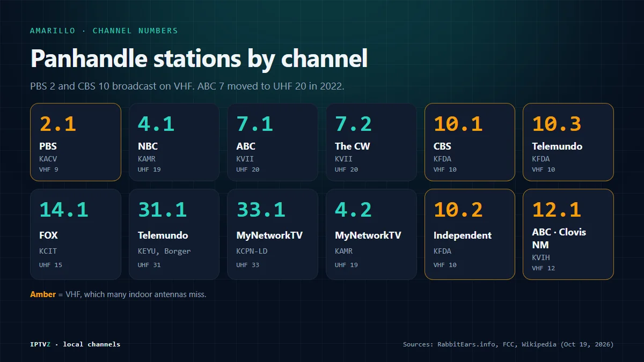Click the ABC · Clovis NM label
Screen dimensions: 644x362
point(559,238)
